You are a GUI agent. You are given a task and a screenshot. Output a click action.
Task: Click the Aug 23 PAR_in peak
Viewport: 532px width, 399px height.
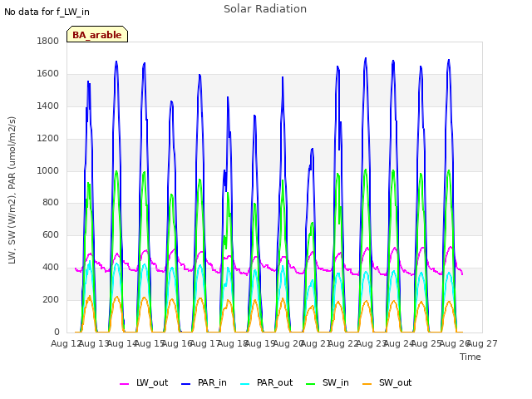pos(366,59)
